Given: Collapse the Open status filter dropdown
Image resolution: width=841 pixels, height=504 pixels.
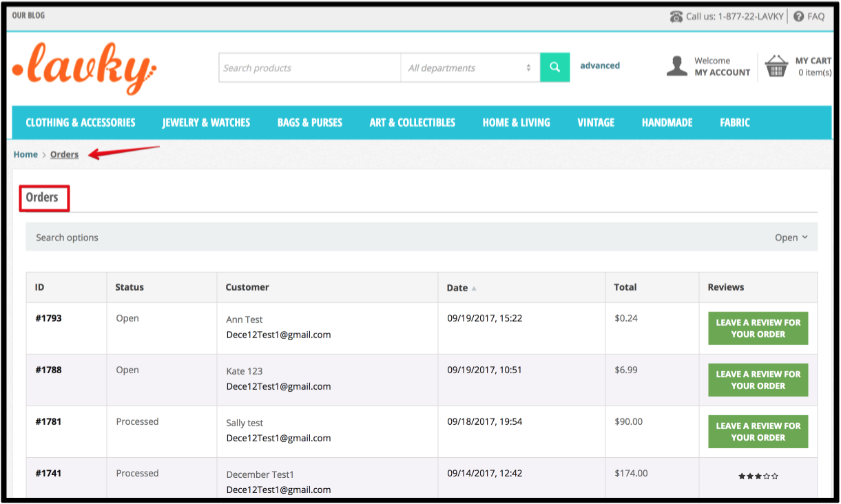Looking at the screenshot, I should pos(791,237).
